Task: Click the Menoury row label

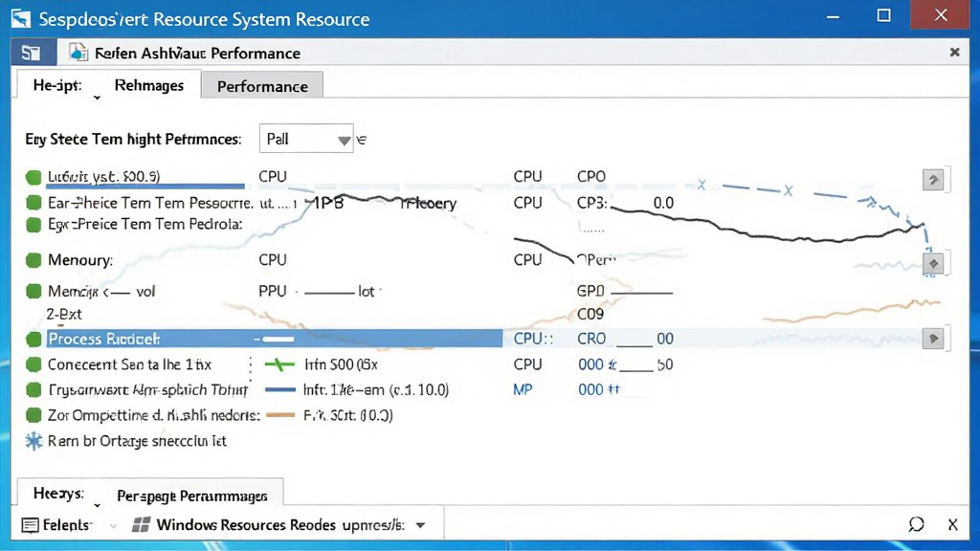Action: (x=80, y=260)
